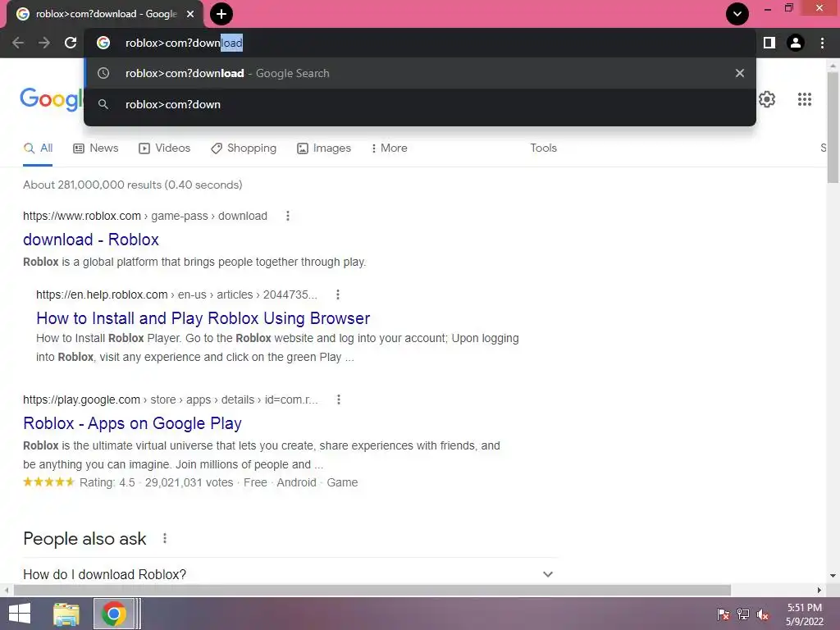Click the horizontal scrollbar thumb
Image resolution: width=840 pixels, height=630 pixels.
click(372, 591)
